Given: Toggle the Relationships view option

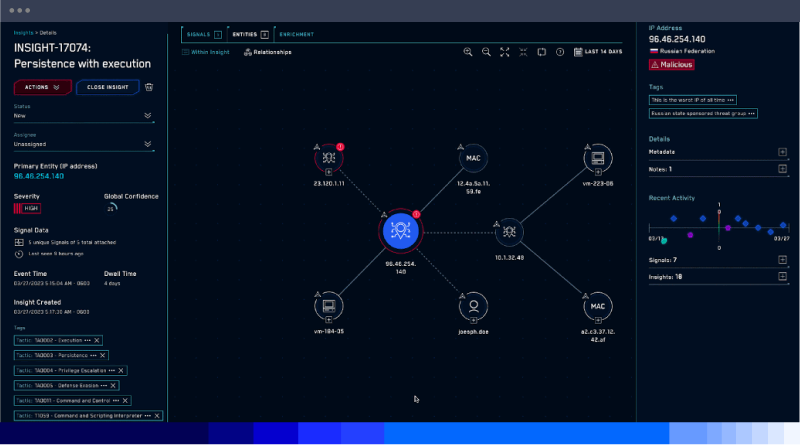Looking at the screenshot, I should [267, 52].
